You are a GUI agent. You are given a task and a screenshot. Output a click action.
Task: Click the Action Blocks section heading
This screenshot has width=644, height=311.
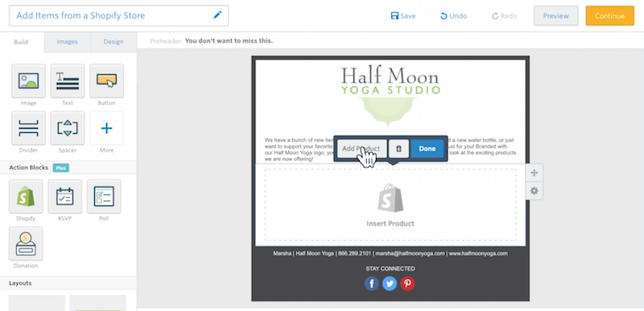pyautogui.click(x=29, y=168)
